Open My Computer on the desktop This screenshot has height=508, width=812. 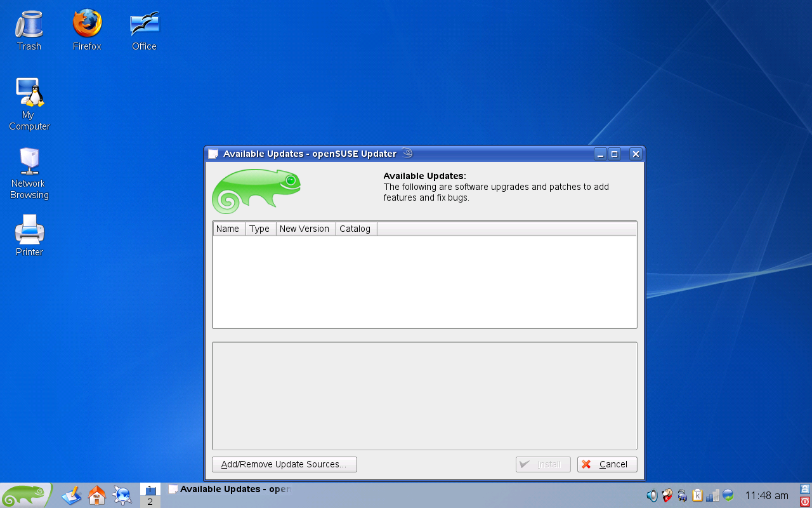point(29,104)
